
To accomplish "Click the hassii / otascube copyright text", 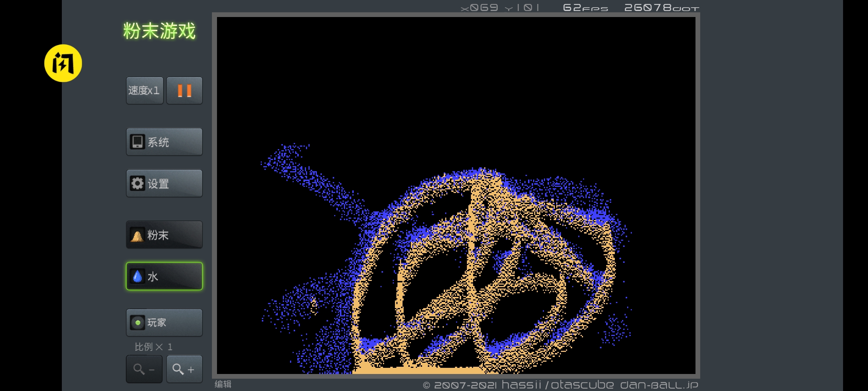I will point(557,384).
